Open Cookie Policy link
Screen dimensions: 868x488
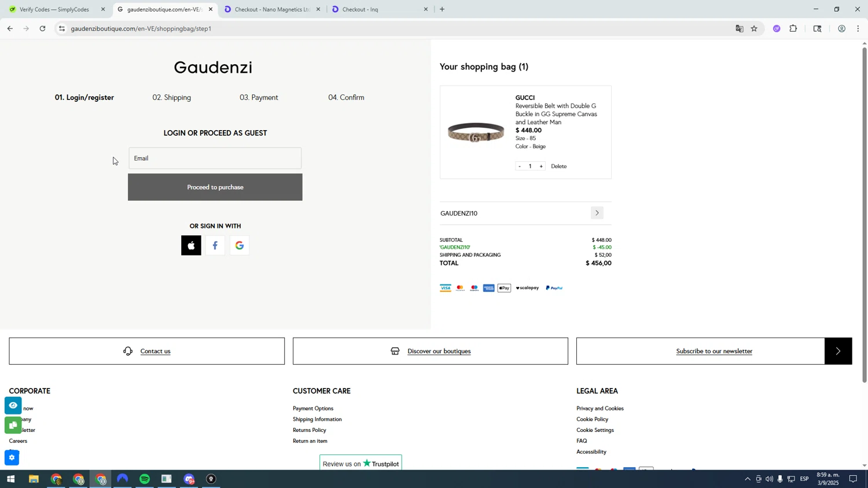pos(593,419)
